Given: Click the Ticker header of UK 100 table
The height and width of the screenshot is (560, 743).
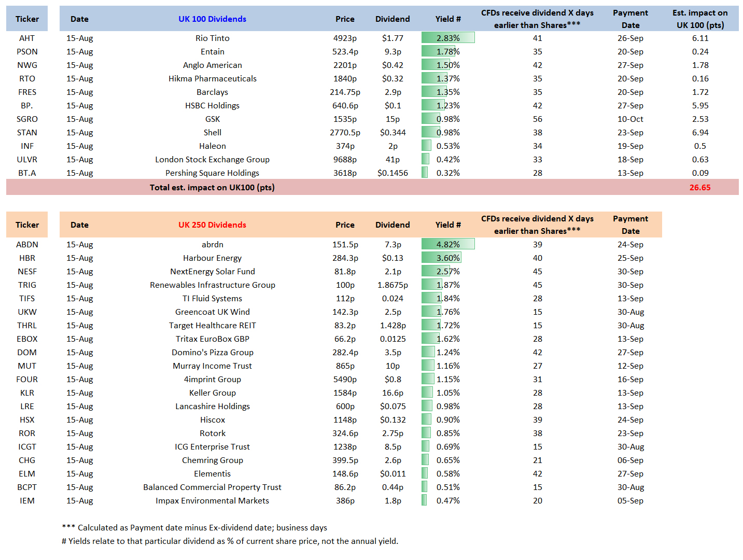Looking at the screenshot, I should click(x=27, y=19).
